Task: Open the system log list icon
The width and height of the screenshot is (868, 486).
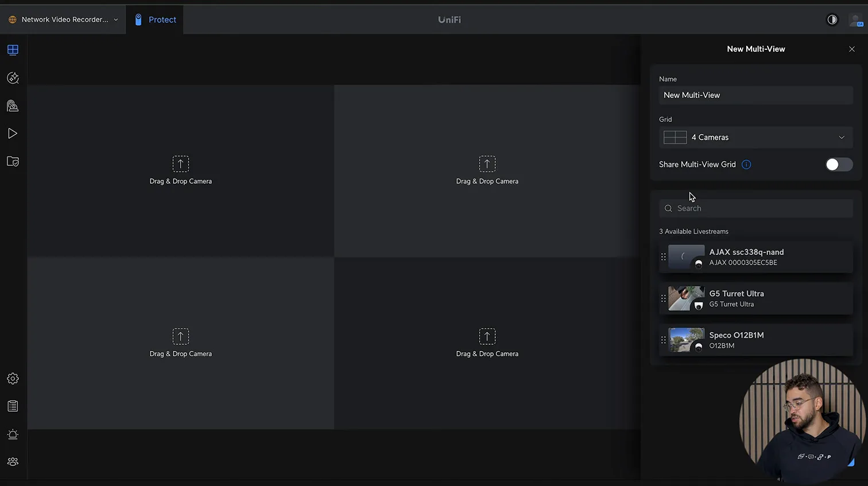Action: coord(13,406)
